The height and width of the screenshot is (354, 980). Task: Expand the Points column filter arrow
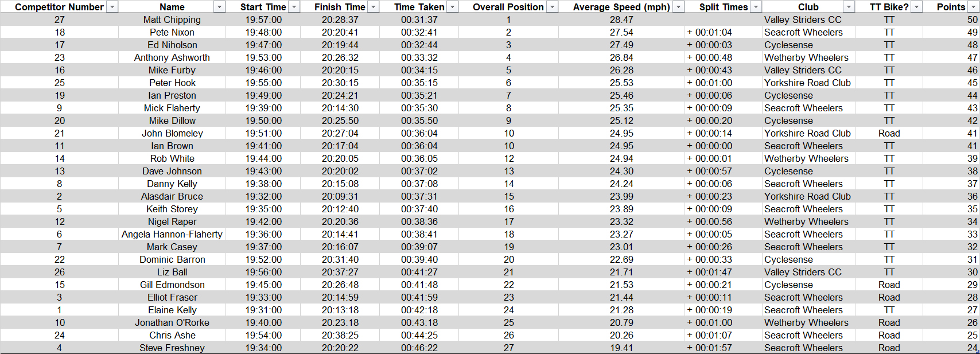[973, 7]
